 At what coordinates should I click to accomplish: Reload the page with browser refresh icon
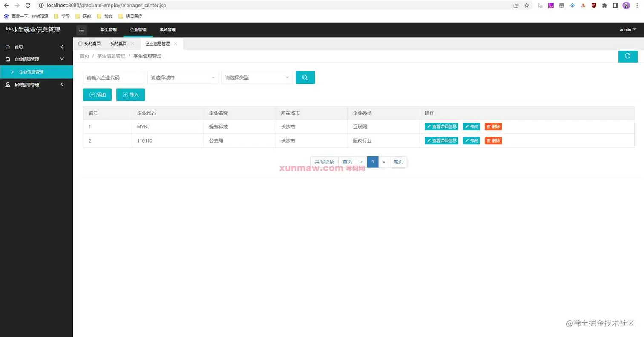pos(28,6)
